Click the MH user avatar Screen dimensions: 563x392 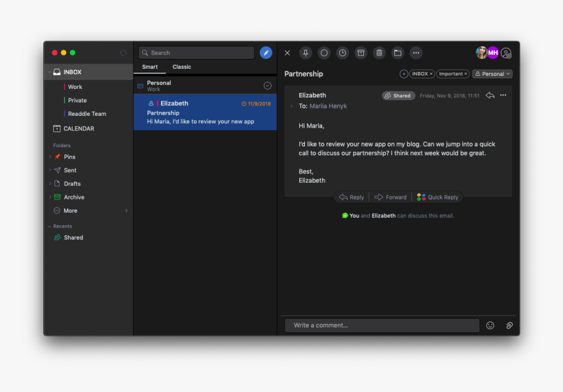point(492,53)
